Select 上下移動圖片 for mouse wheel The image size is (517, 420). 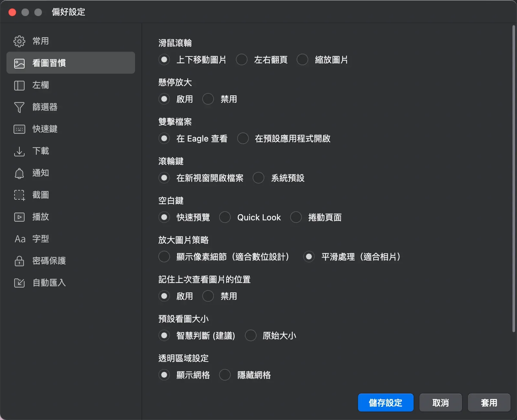[x=164, y=60]
